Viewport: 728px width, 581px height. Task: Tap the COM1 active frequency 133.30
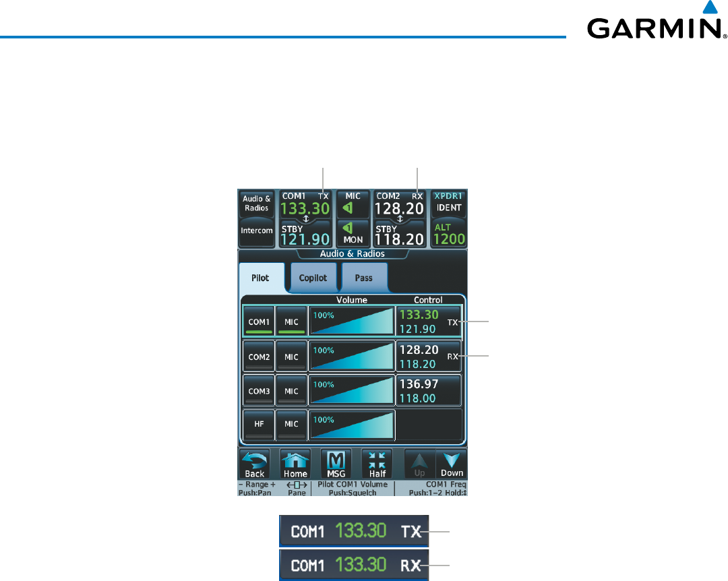[x=305, y=204]
